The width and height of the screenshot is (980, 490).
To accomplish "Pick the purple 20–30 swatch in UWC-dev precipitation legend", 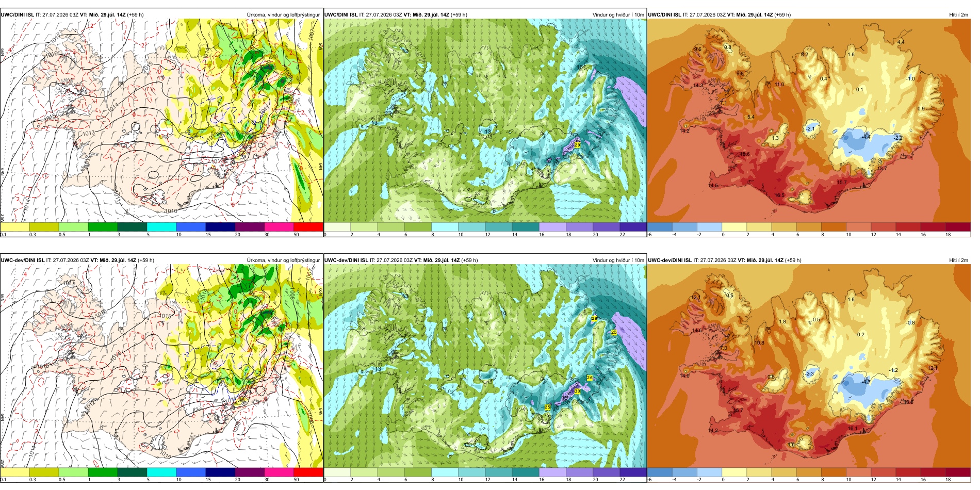I will [x=250, y=472].
